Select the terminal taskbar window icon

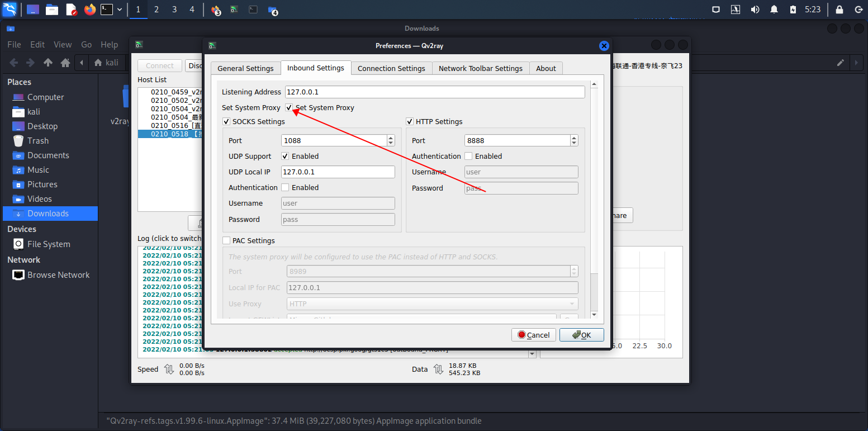(253, 10)
